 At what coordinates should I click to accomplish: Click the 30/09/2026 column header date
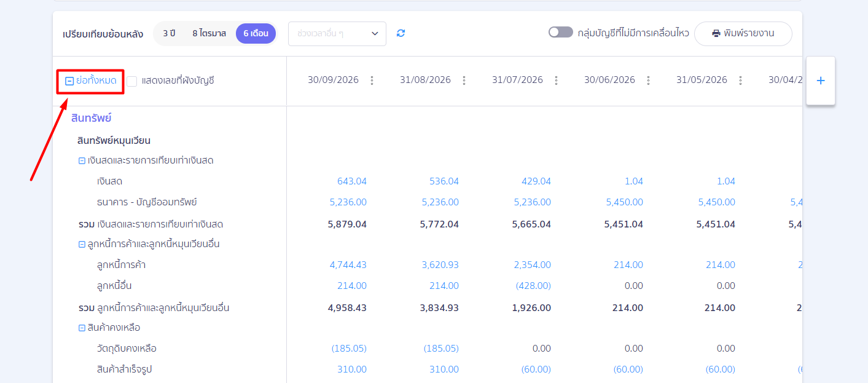point(334,81)
